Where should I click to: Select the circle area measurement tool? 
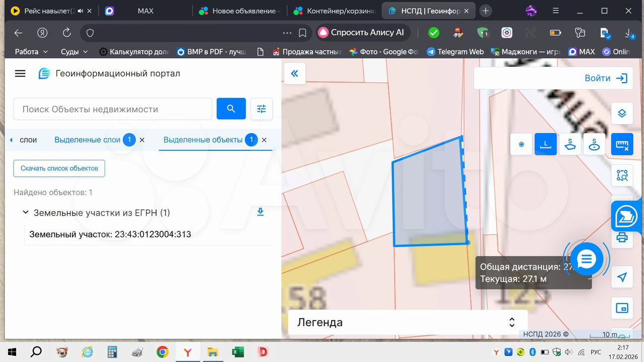tap(595, 144)
